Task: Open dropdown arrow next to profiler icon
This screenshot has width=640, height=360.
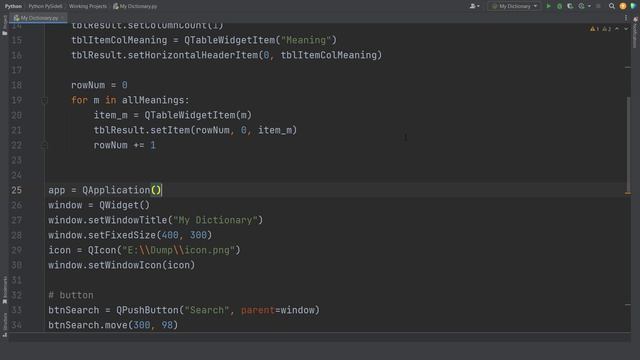Action: [x=589, y=6]
